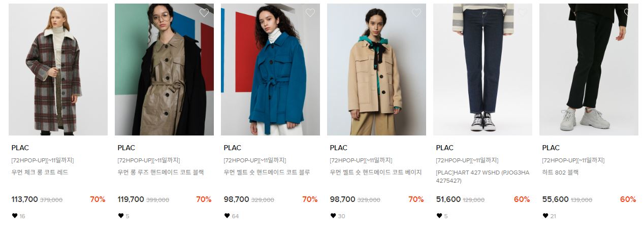Open the 우먼 체크 롱 코트 레드 product title
644x239 pixels.
(40, 173)
